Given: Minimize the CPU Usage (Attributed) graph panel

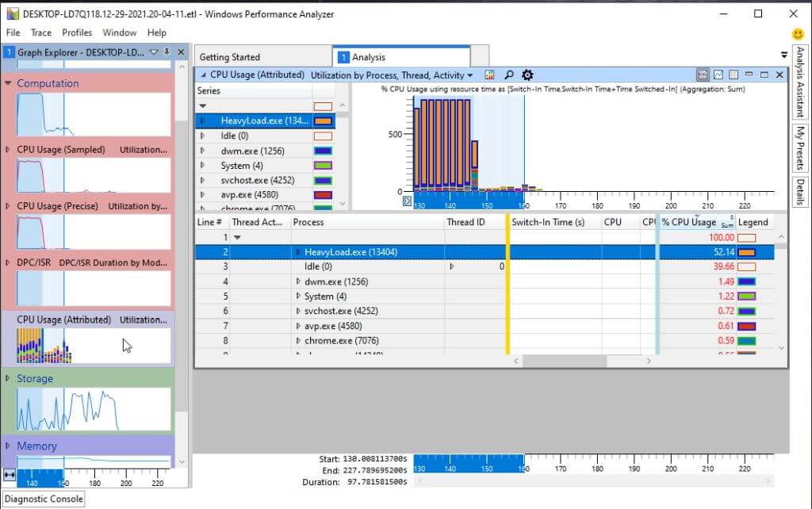Looking at the screenshot, I should 749,75.
